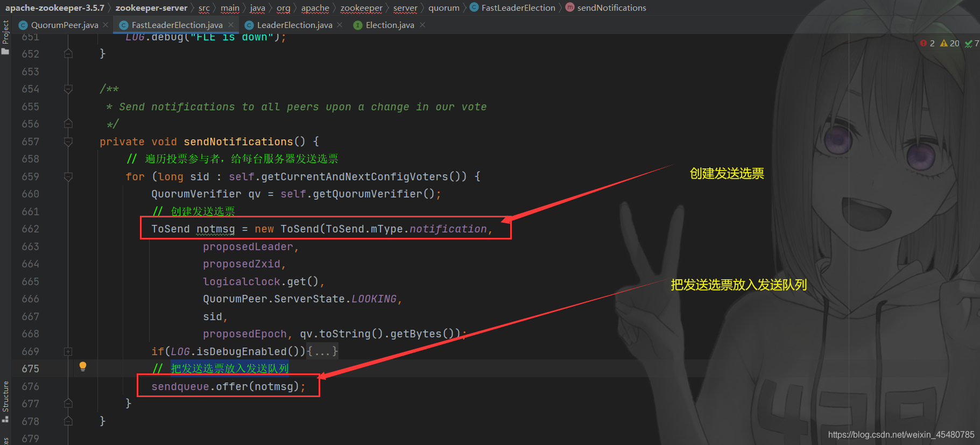980x445 pixels.
Task: Click the sendNotifications method name in code
Action: [x=238, y=142]
